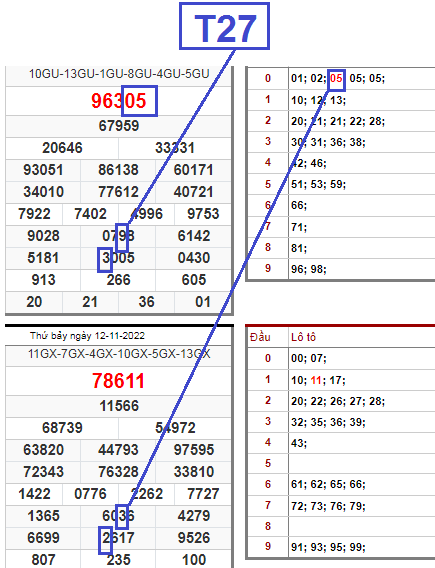This screenshot has width=435, height=568.
Task: Click the number 34010 cell
Action: pyautogui.click(x=43, y=192)
